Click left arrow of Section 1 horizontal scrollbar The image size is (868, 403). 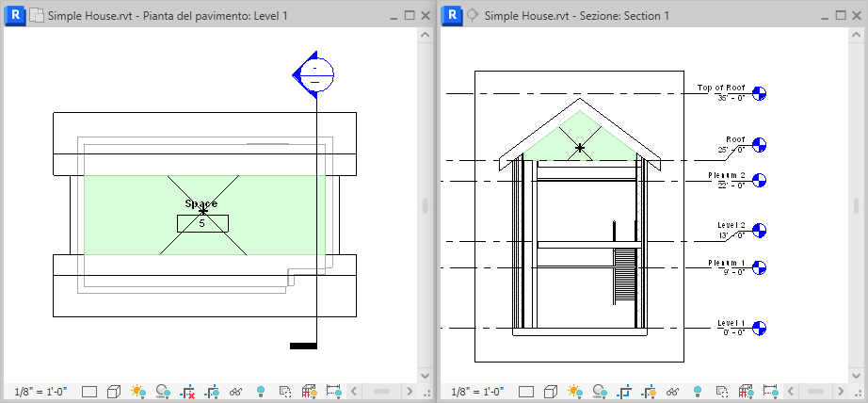tap(791, 392)
